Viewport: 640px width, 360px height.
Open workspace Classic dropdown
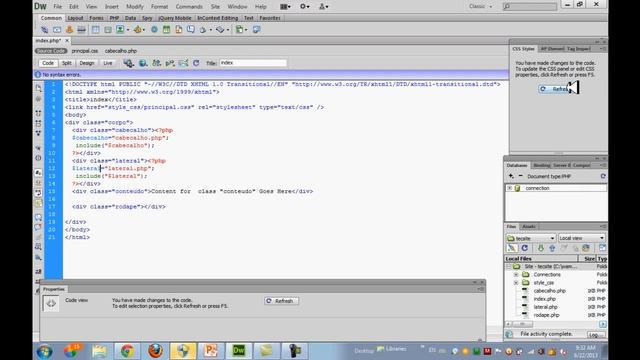[x=480, y=7]
